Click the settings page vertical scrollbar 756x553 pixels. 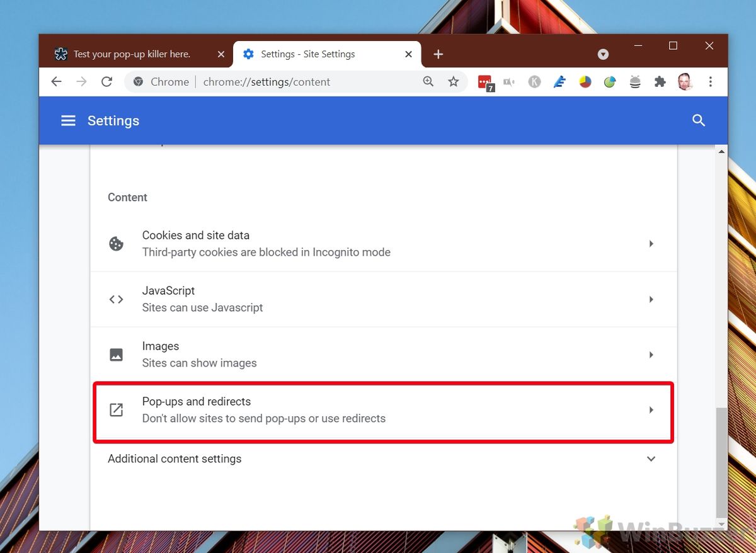click(x=722, y=463)
